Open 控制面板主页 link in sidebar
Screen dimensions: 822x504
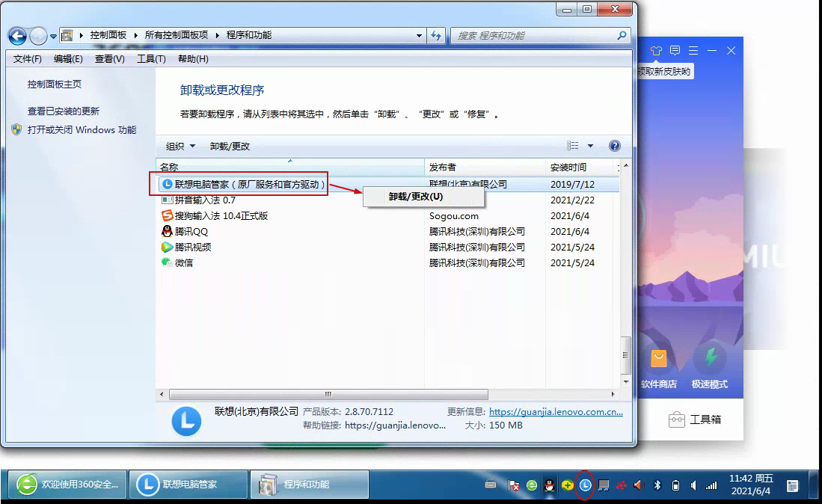coord(55,84)
